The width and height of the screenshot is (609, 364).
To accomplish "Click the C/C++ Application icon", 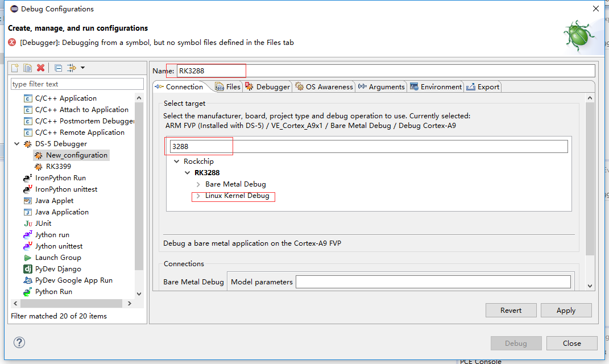I will pyautogui.click(x=27, y=98).
